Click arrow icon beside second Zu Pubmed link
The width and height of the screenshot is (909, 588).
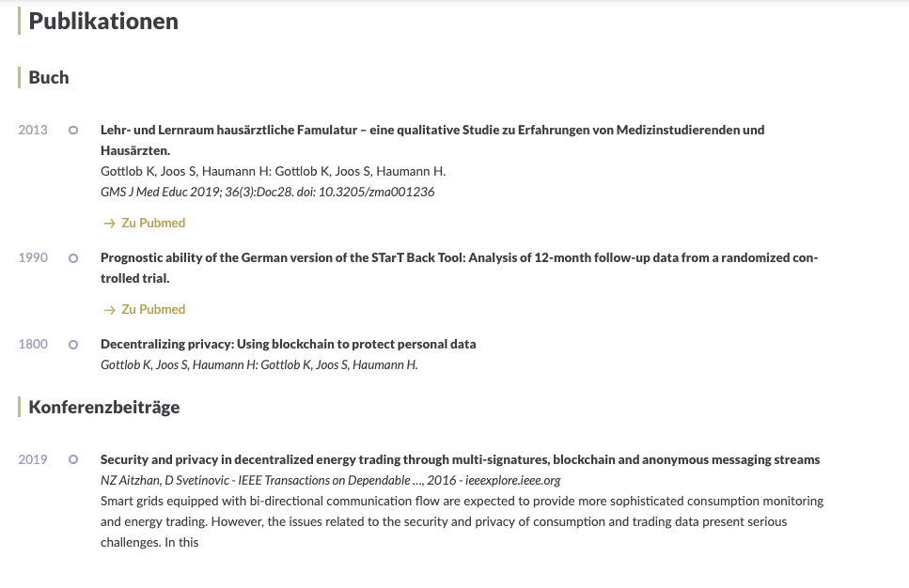pos(109,310)
